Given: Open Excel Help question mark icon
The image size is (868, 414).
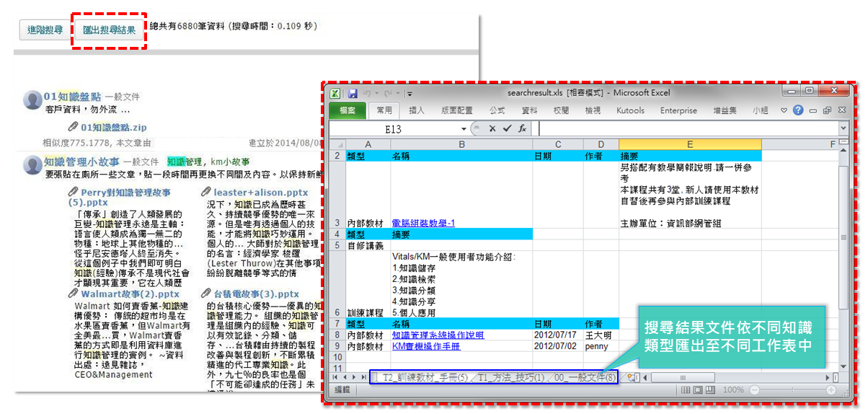Looking at the screenshot, I should click(x=798, y=110).
